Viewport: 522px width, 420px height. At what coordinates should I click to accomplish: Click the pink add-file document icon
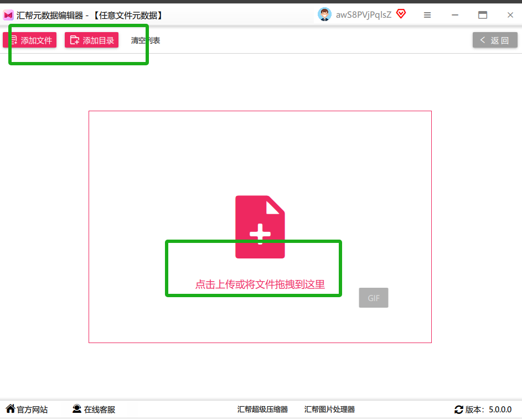(x=260, y=227)
